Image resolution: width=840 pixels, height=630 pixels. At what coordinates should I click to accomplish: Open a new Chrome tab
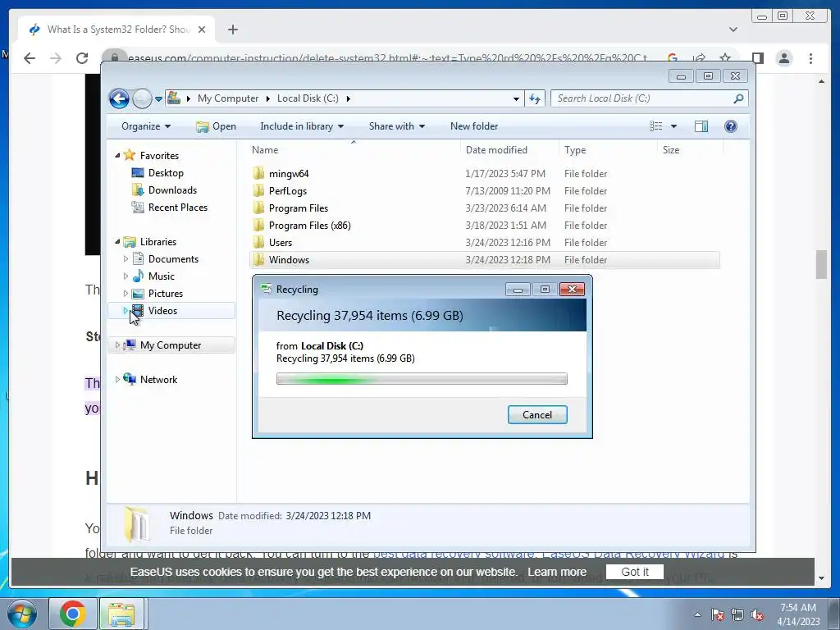tap(232, 30)
